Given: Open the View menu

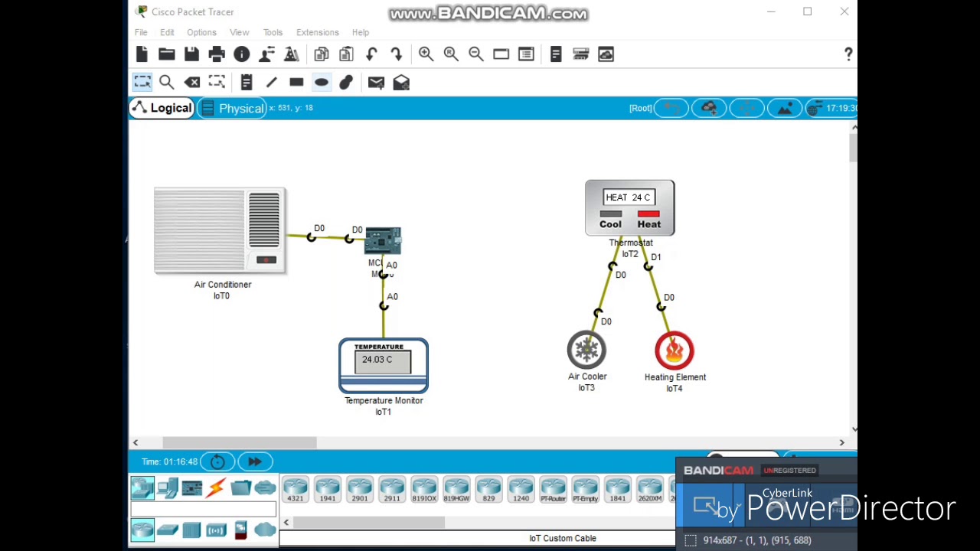Looking at the screenshot, I should coord(239,32).
